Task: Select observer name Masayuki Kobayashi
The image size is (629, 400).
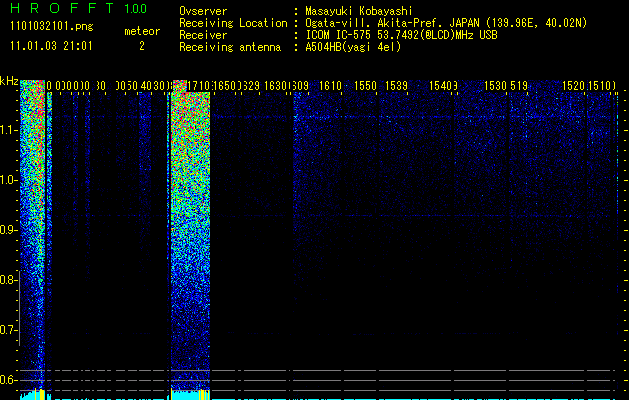Action: coord(359,11)
